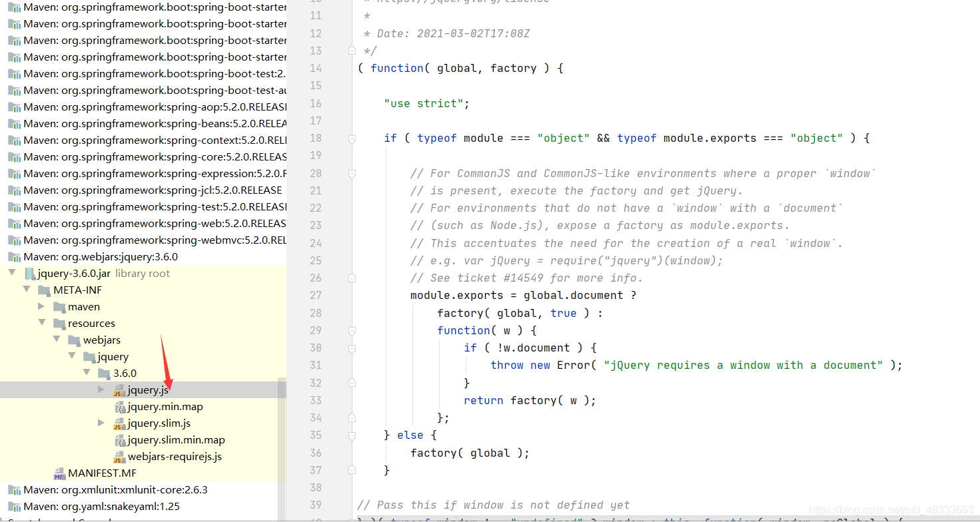Select jquery.slim.js in the tree

click(x=159, y=423)
